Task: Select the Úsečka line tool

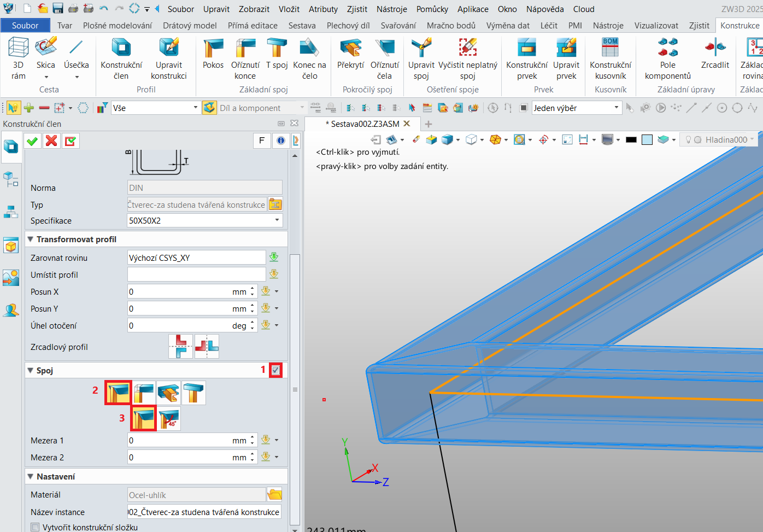Action: [76, 58]
